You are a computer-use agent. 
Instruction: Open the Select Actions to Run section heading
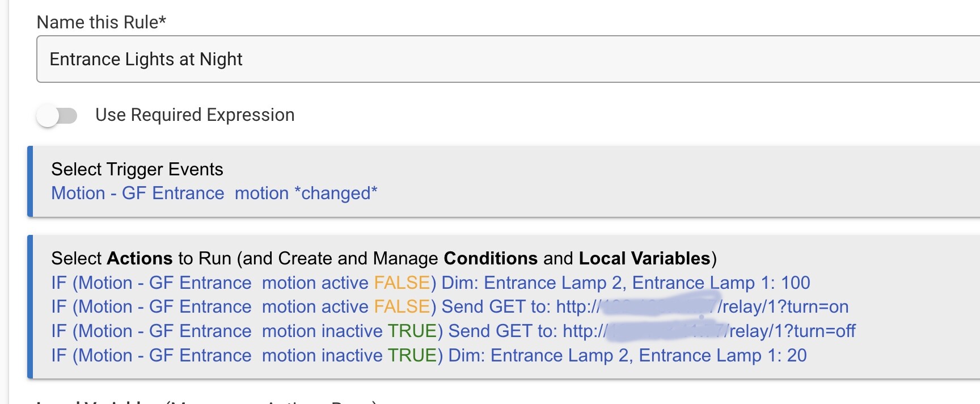click(384, 259)
